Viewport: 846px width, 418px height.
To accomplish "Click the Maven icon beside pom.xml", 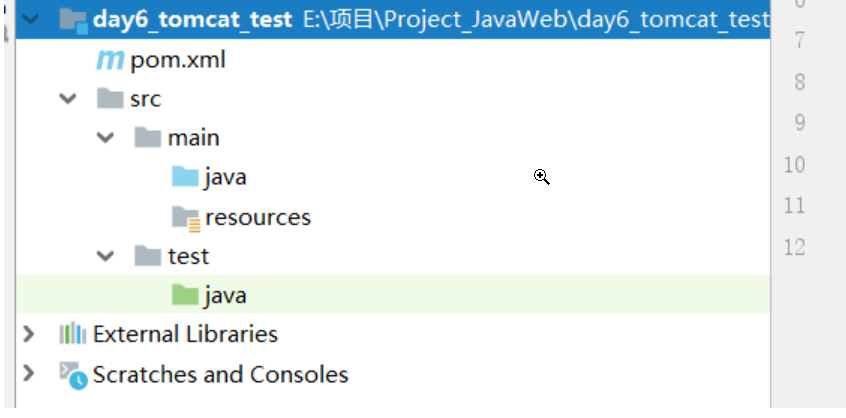I will (110, 60).
